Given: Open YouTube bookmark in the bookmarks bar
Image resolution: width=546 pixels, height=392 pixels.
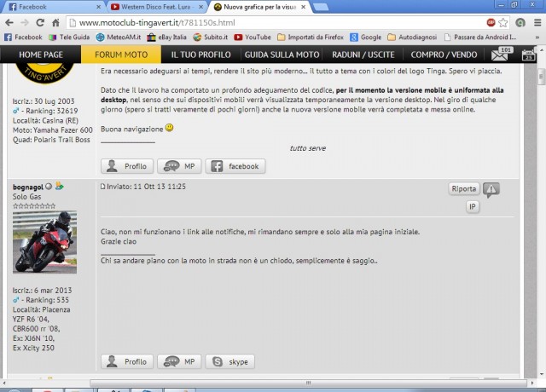Looking at the screenshot, I should (252, 37).
